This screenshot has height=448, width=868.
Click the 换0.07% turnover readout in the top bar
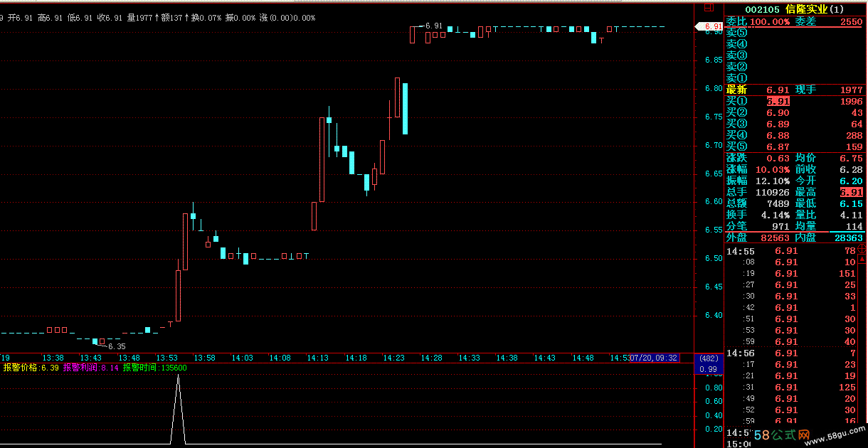coord(207,17)
